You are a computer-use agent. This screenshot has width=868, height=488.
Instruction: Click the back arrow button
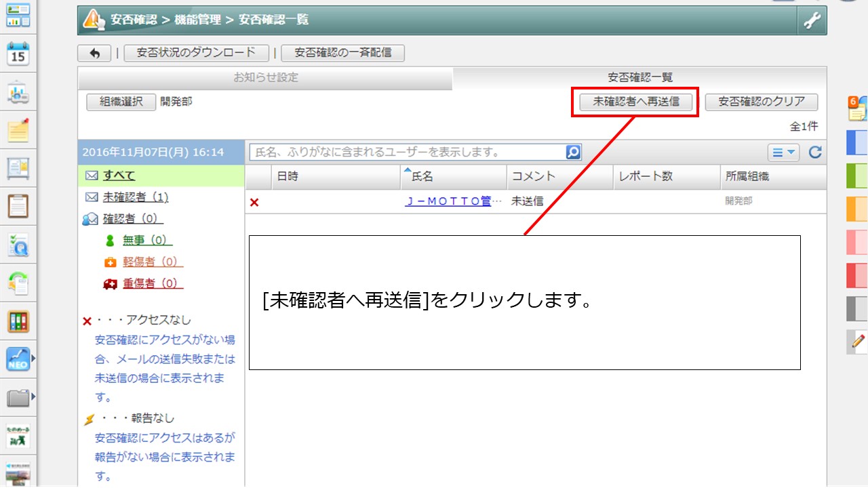94,53
